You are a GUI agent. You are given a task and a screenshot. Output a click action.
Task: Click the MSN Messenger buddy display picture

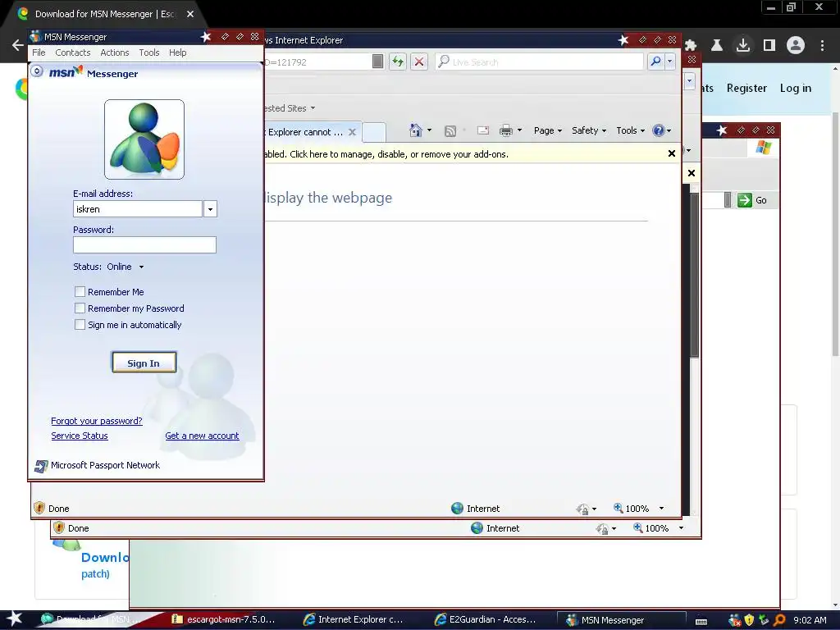pyautogui.click(x=144, y=139)
